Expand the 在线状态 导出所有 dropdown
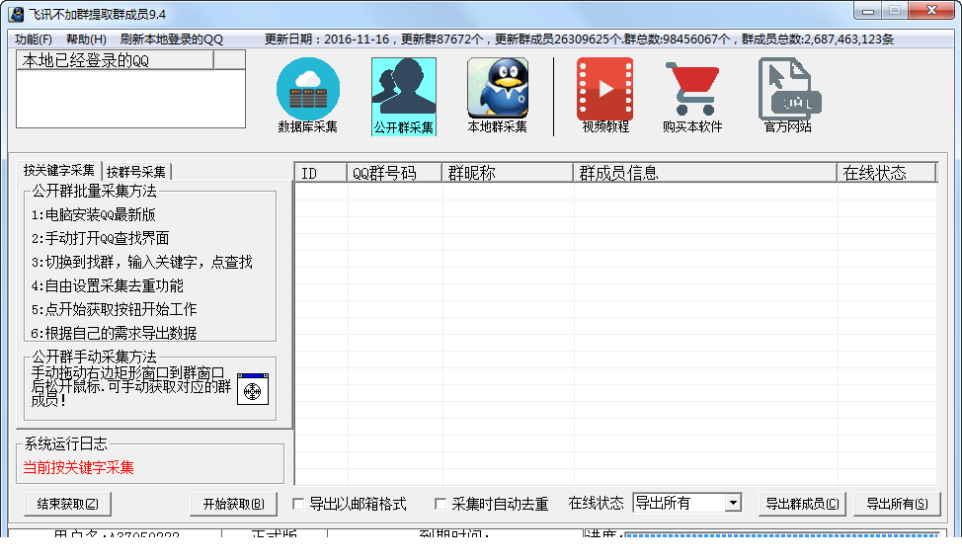This screenshot has width=962, height=560. (x=732, y=504)
